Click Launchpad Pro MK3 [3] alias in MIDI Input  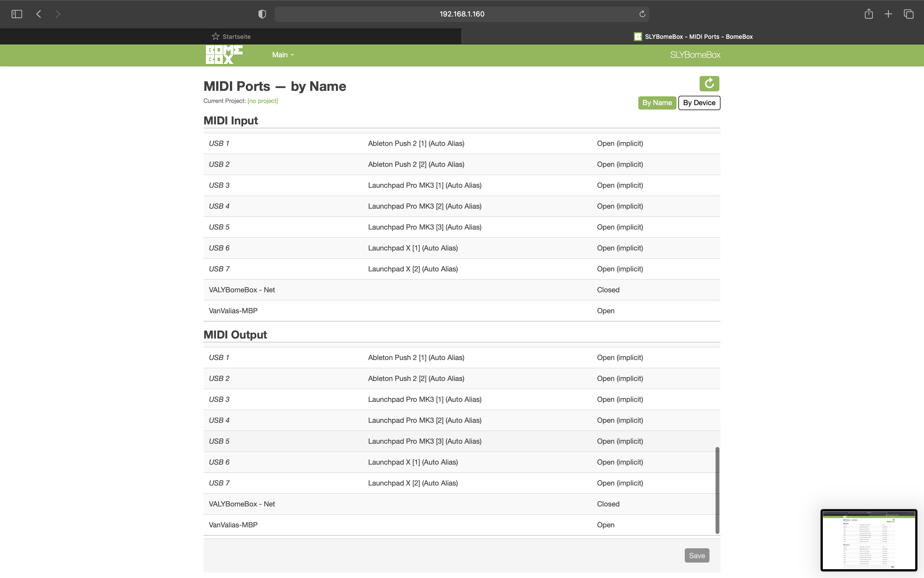(425, 227)
